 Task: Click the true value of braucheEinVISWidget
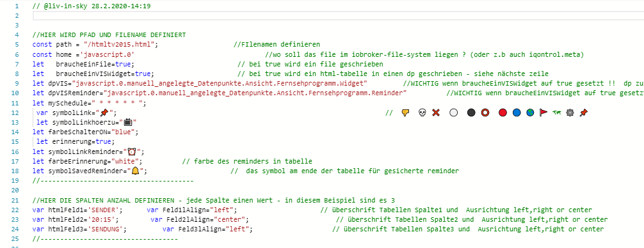[x=143, y=74]
